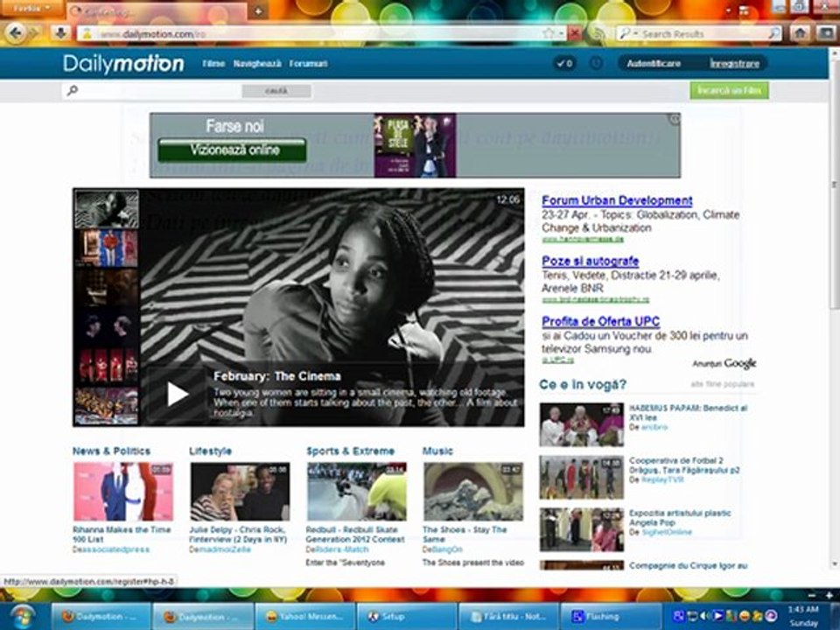Open Windows Start orb
Viewport: 840px width, 630px height.
(x=22, y=616)
